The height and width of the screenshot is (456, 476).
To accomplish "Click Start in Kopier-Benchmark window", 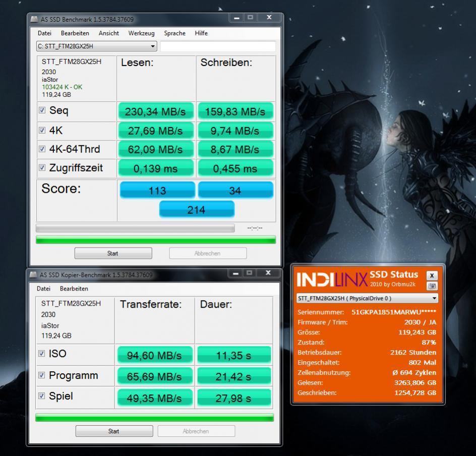I will 114,431.
